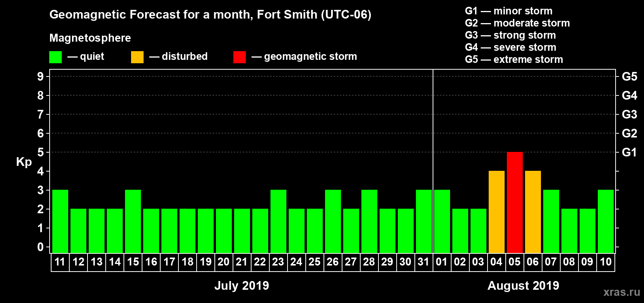This screenshot has height=303, width=644.
Task: Click the G2 label on right axis
Action: pyautogui.click(x=630, y=133)
